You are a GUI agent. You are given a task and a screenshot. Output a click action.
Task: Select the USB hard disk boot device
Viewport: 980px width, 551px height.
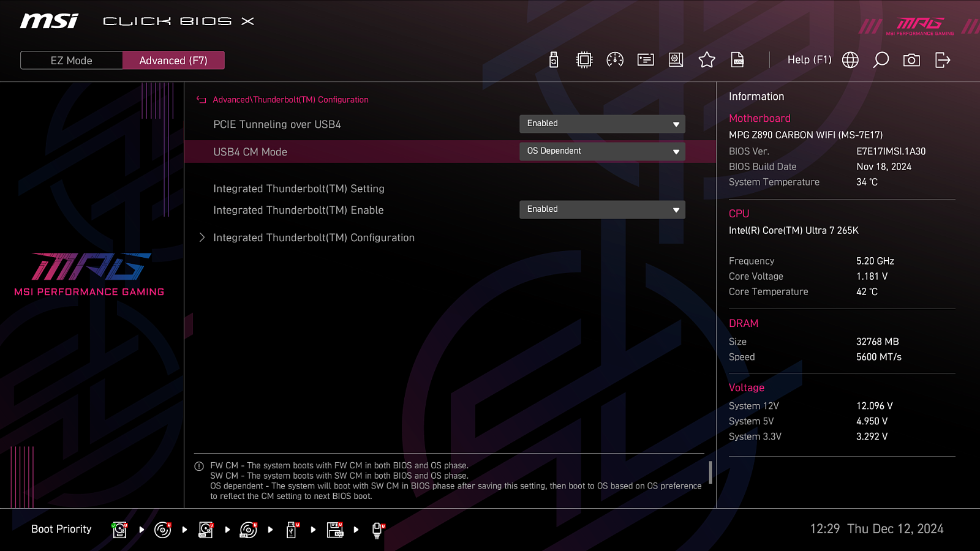coord(206,530)
